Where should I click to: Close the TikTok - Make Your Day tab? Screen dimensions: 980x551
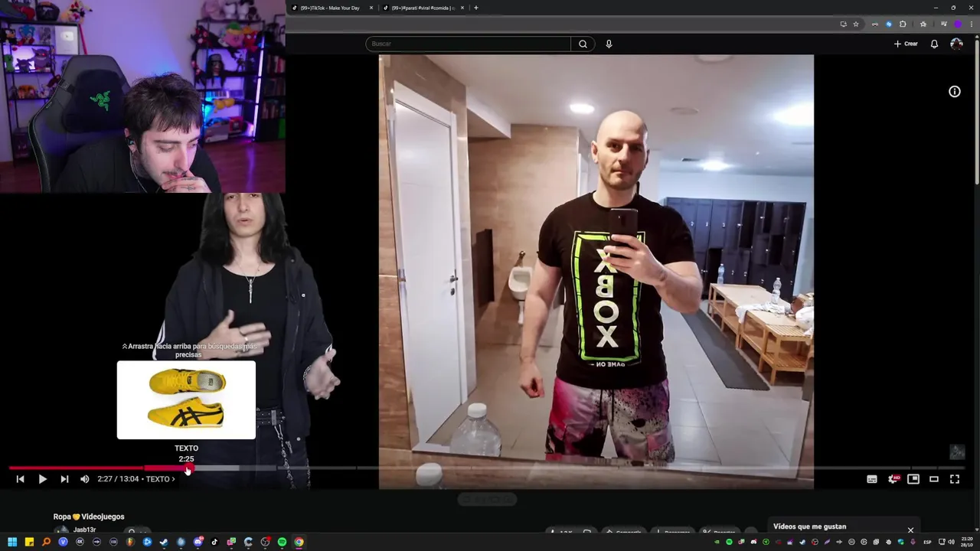(371, 8)
